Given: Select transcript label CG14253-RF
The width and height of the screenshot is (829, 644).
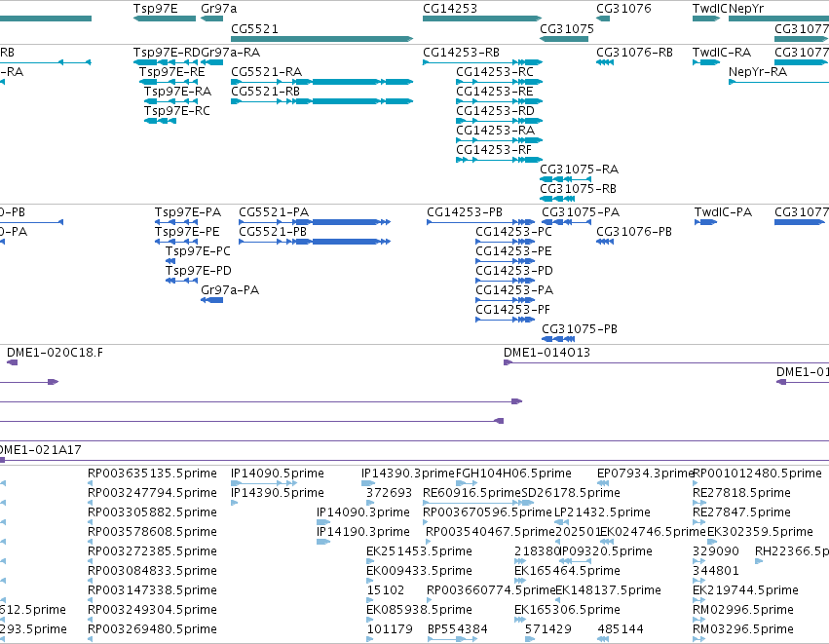Looking at the screenshot, I should click(x=494, y=150).
